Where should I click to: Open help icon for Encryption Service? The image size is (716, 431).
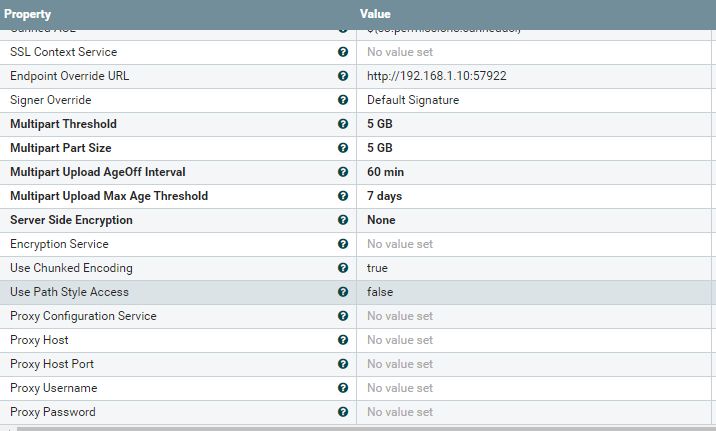343,244
